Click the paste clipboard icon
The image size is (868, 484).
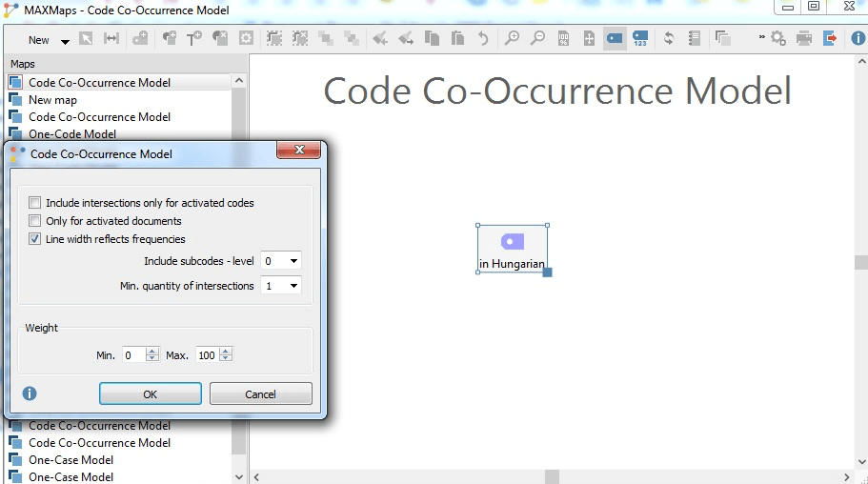[457, 39]
